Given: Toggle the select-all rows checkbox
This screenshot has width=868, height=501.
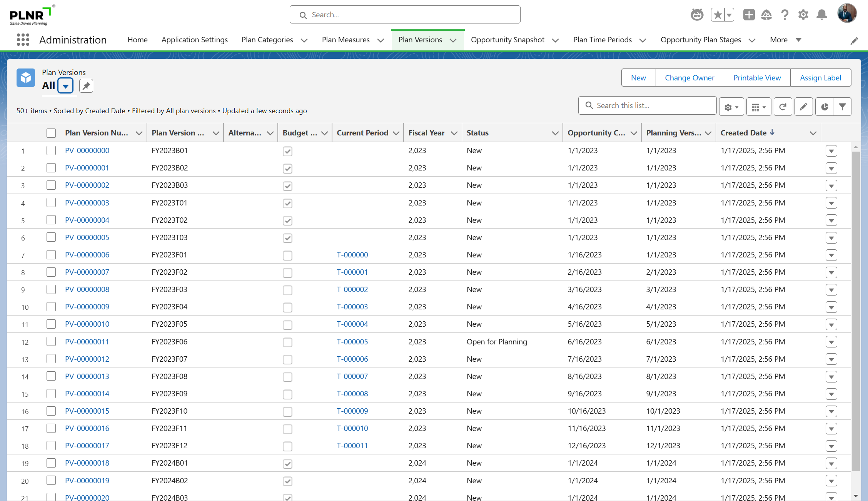Looking at the screenshot, I should (x=51, y=133).
